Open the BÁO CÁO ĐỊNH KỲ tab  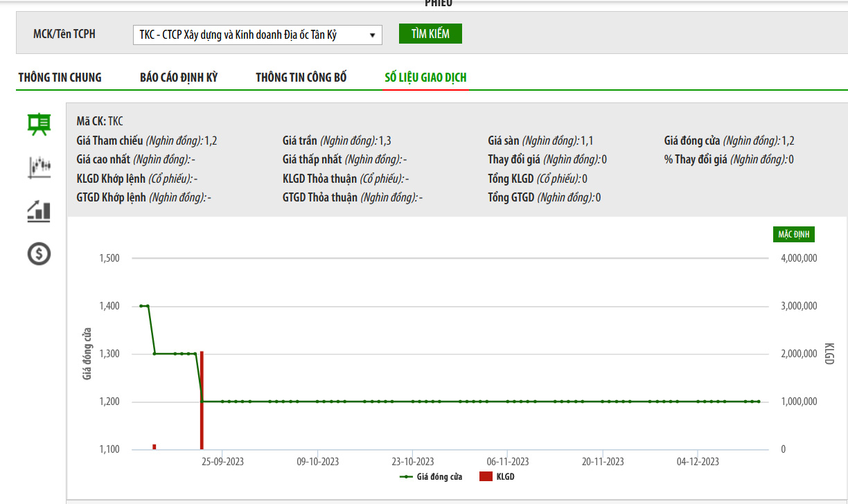click(179, 78)
